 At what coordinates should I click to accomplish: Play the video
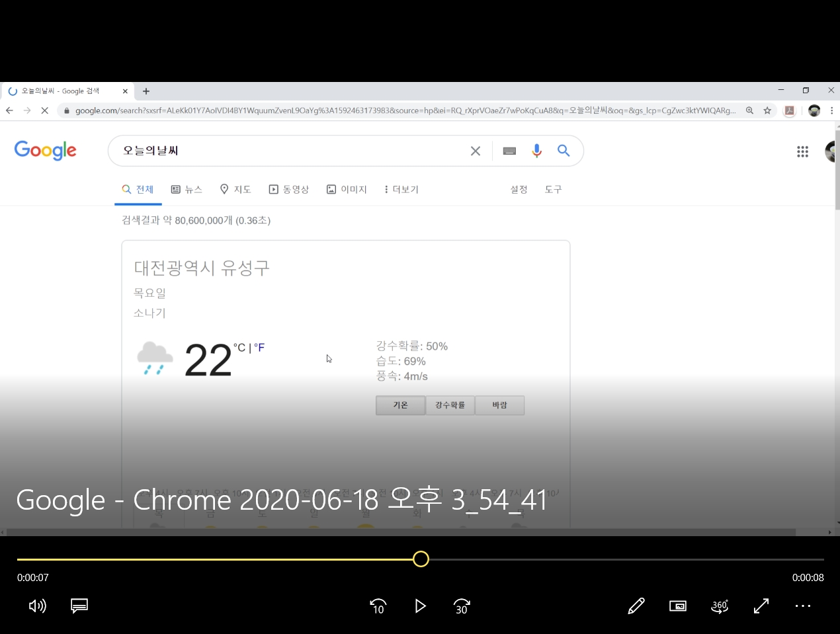[x=420, y=606]
